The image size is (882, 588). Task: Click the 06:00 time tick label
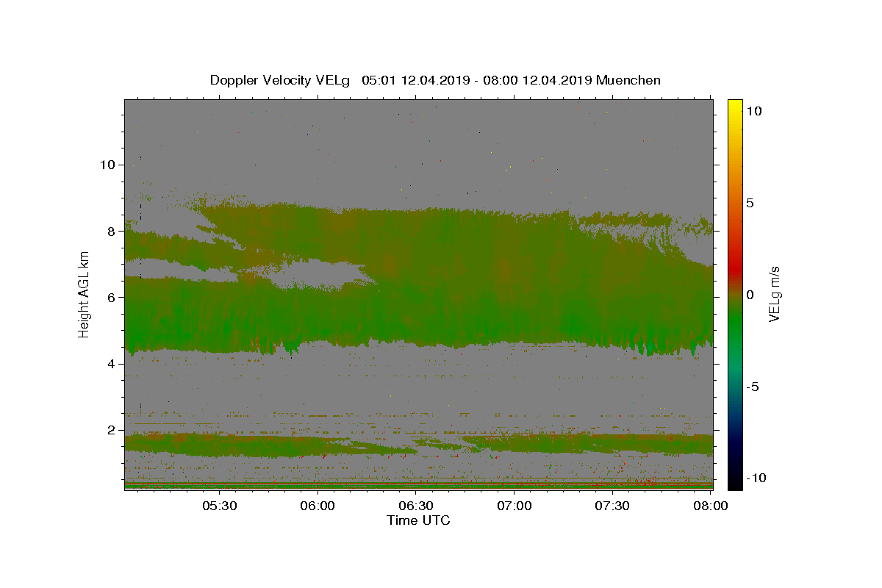(318, 506)
